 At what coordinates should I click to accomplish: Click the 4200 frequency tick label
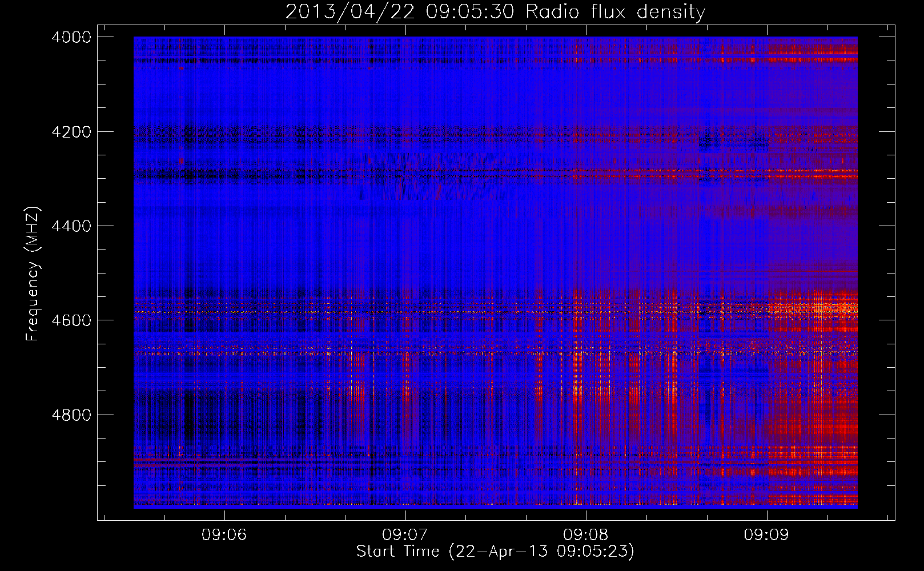[71, 132]
